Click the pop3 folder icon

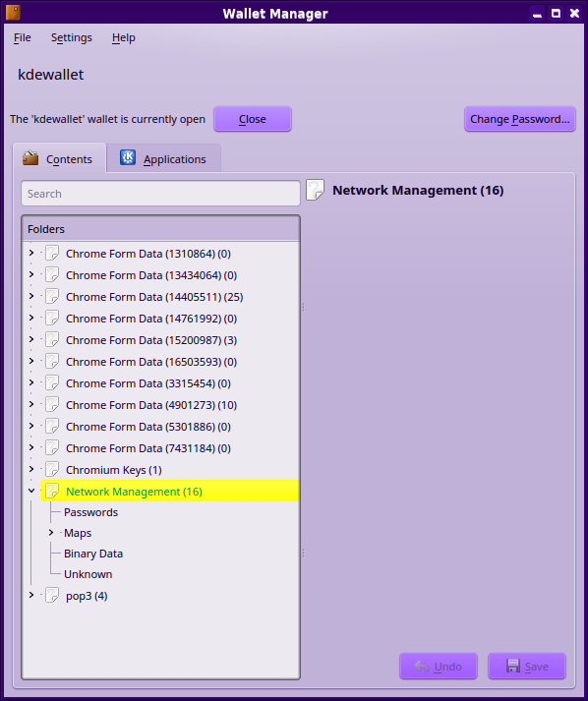[52, 596]
